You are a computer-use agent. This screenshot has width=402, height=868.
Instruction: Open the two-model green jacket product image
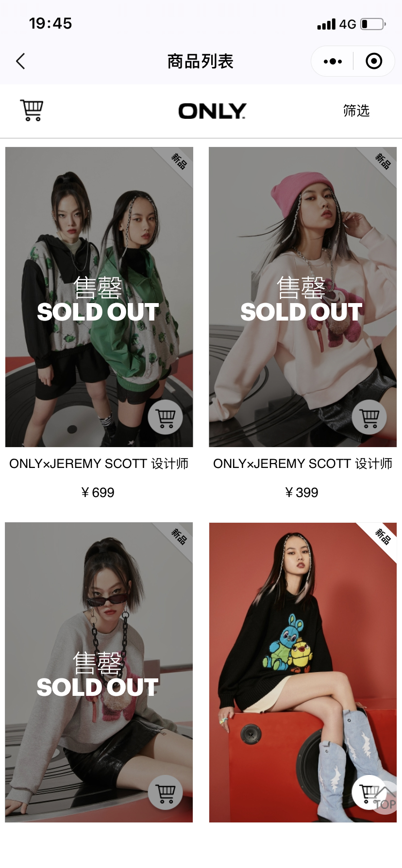tap(99, 297)
